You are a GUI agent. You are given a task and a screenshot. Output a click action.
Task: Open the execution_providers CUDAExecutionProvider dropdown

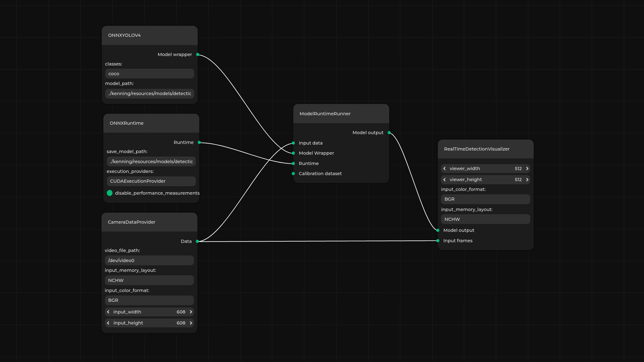pos(151,181)
